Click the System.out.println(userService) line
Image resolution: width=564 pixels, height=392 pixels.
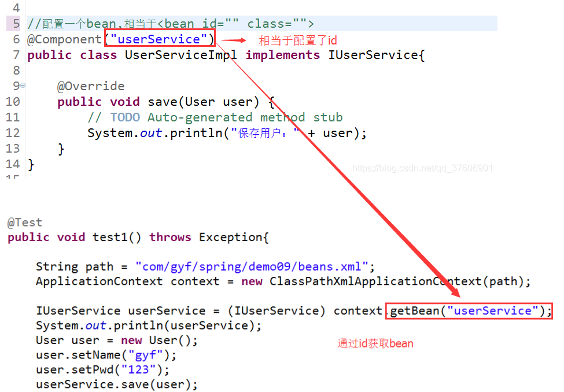click(x=149, y=326)
